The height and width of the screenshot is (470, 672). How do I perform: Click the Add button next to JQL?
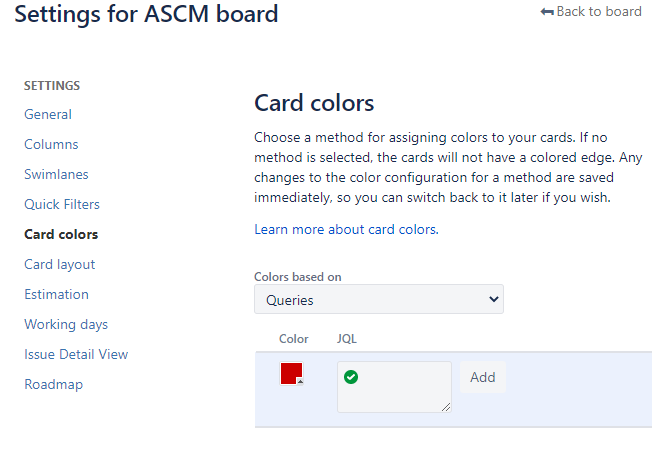pyautogui.click(x=483, y=377)
